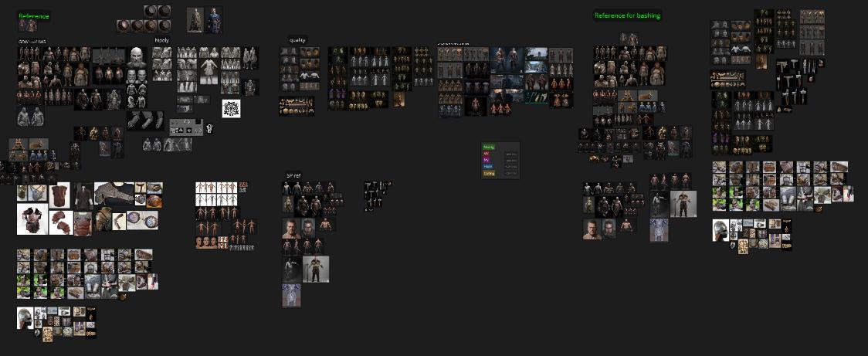Select the grey sculpted forearms image
The width and height of the screenshot is (868, 356).
(145, 120)
